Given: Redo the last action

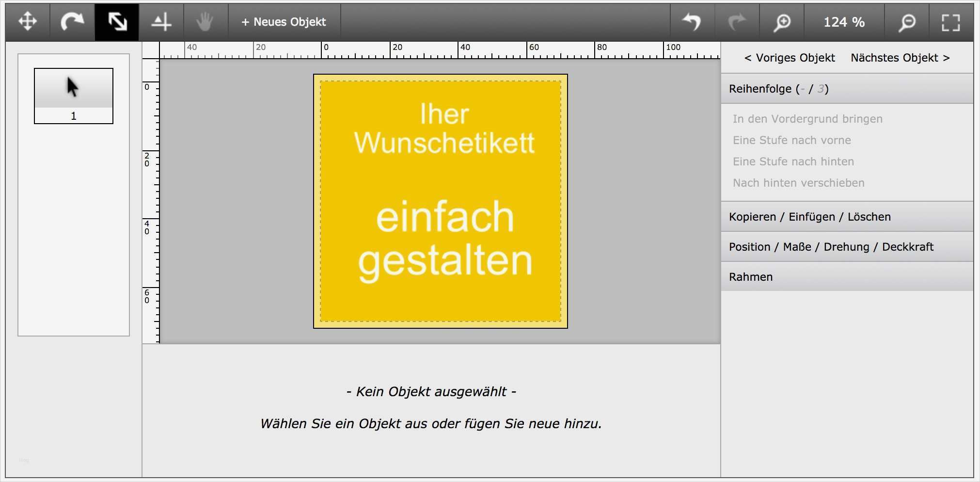Looking at the screenshot, I should (x=737, y=21).
